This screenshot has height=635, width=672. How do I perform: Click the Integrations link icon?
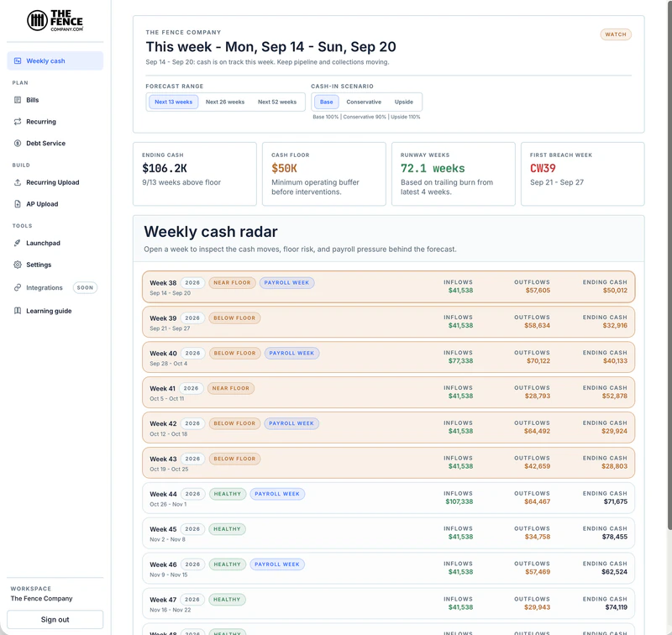pyautogui.click(x=18, y=287)
